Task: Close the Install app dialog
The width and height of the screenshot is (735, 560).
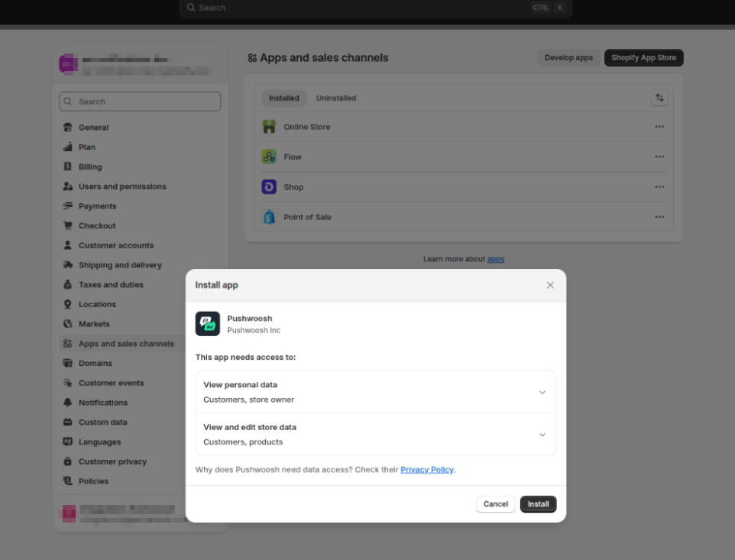Action: pos(550,285)
